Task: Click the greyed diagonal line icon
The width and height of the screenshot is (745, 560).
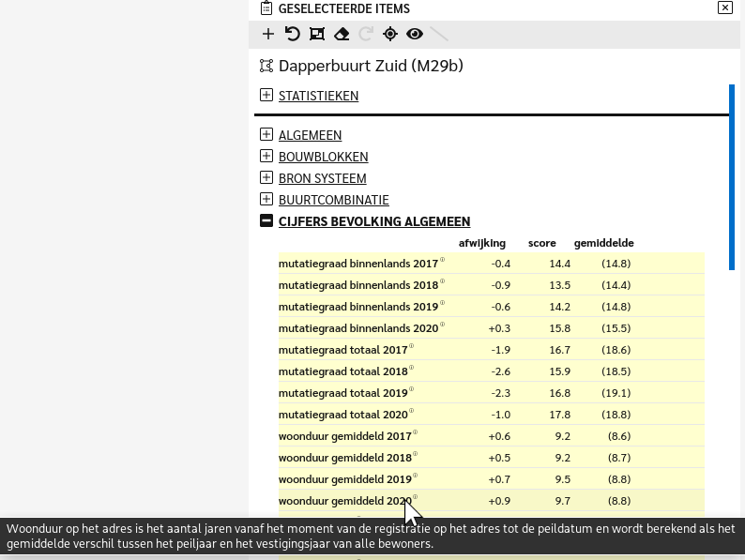Action: (439, 34)
